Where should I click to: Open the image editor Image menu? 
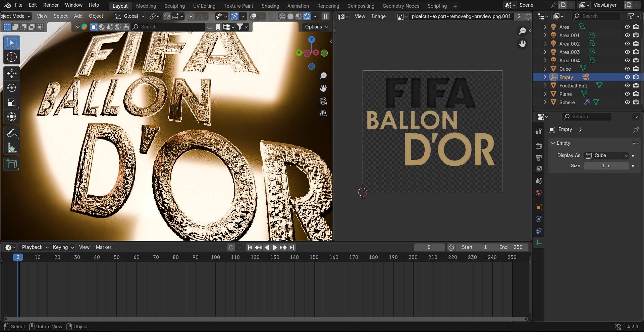click(x=378, y=16)
